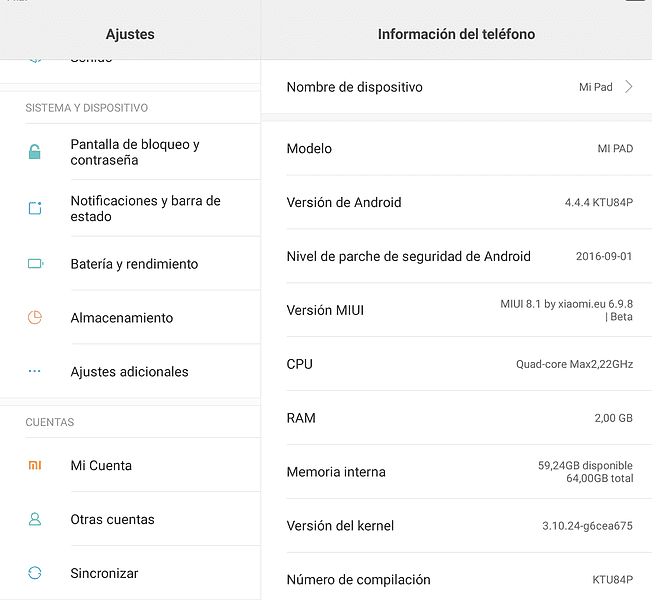This screenshot has height=600, width=652.
Task: Tap the SISTEMA Y DISPOSITIVO section header
Action: [86, 108]
